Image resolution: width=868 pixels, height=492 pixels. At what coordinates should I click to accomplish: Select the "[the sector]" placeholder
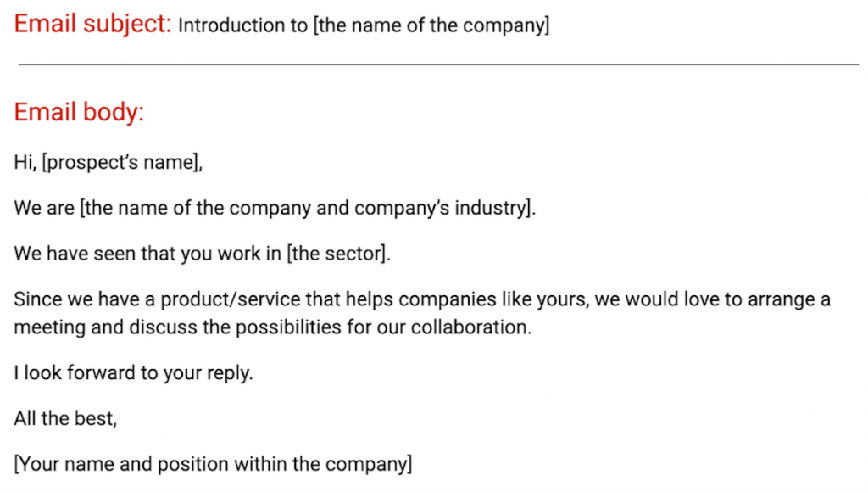(339, 254)
